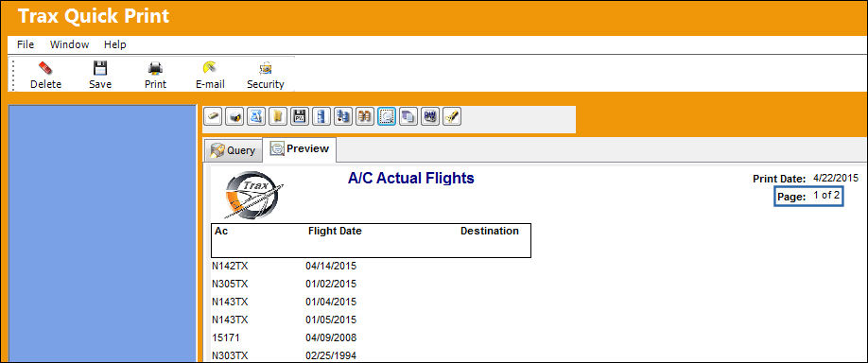Click the scroll document icon in report toolbar
This screenshot has height=363, width=868.
click(x=255, y=117)
